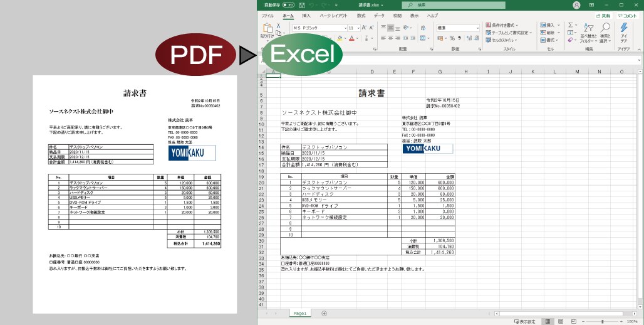644x325 pixels.
Task: Apply comma style format
Action: point(459,38)
